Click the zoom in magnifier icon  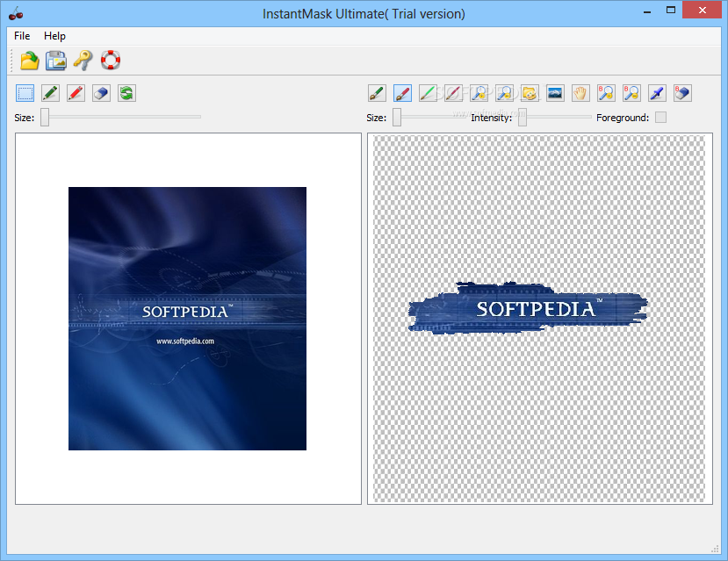[x=479, y=93]
